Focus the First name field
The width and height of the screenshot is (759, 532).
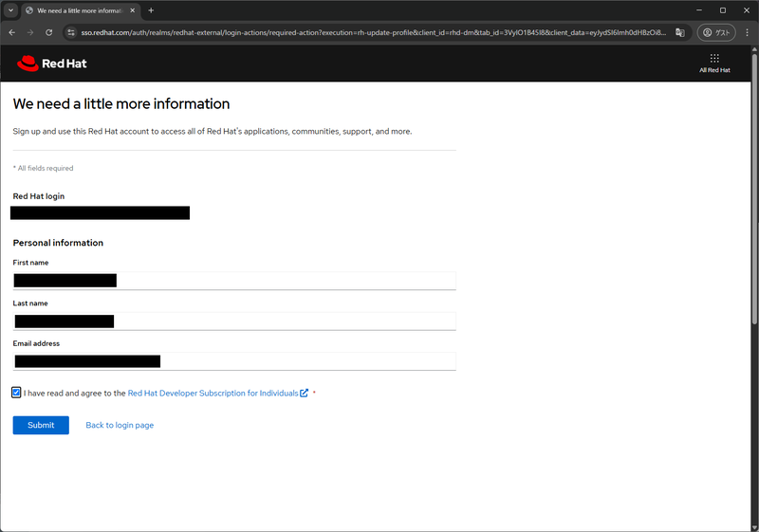coord(234,281)
